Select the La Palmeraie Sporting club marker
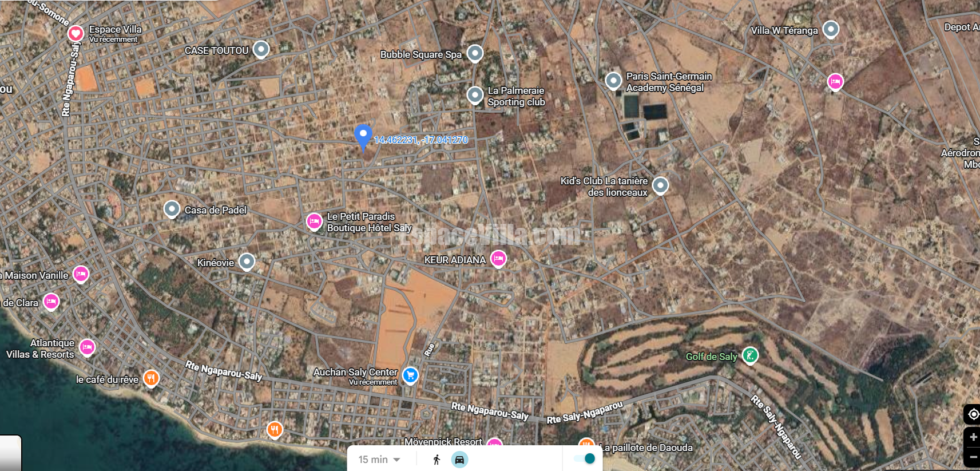 (x=475, y=95)
